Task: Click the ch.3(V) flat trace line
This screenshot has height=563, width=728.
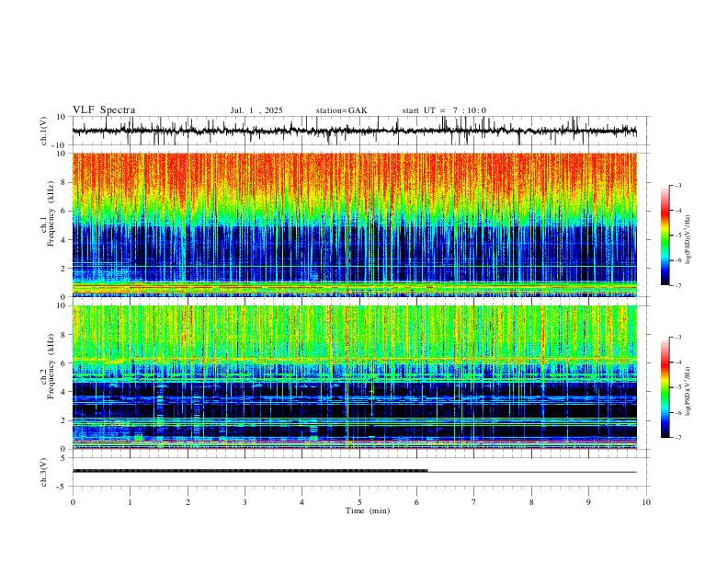Action: pos(355,472)
